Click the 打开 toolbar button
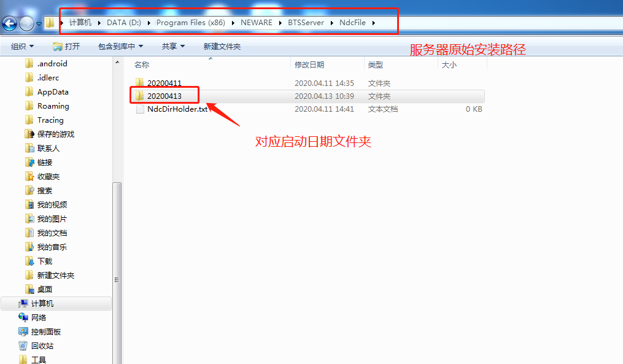The height and width of the screenshot is (364, 623). [x=66, y=47]
